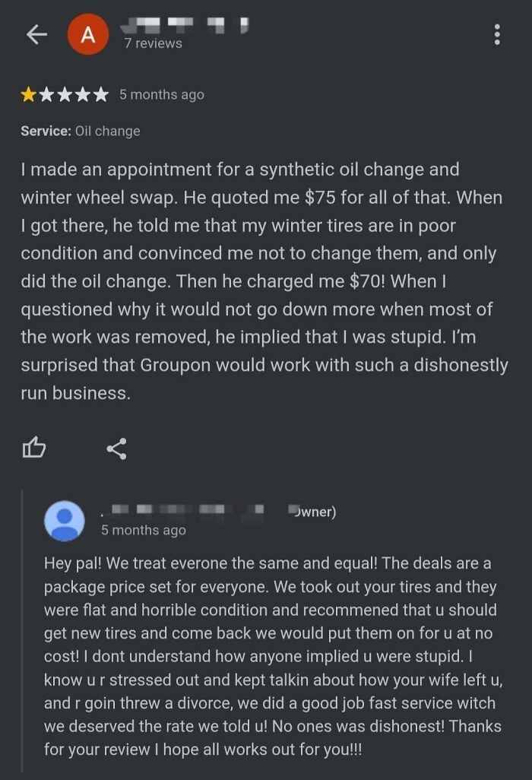Select the Service: Oil change label

click(x=80, y=130)
